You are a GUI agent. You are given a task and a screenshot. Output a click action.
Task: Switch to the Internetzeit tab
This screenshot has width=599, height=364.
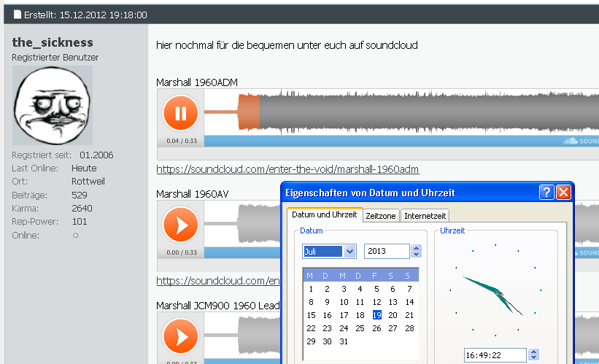pos(425,216)
